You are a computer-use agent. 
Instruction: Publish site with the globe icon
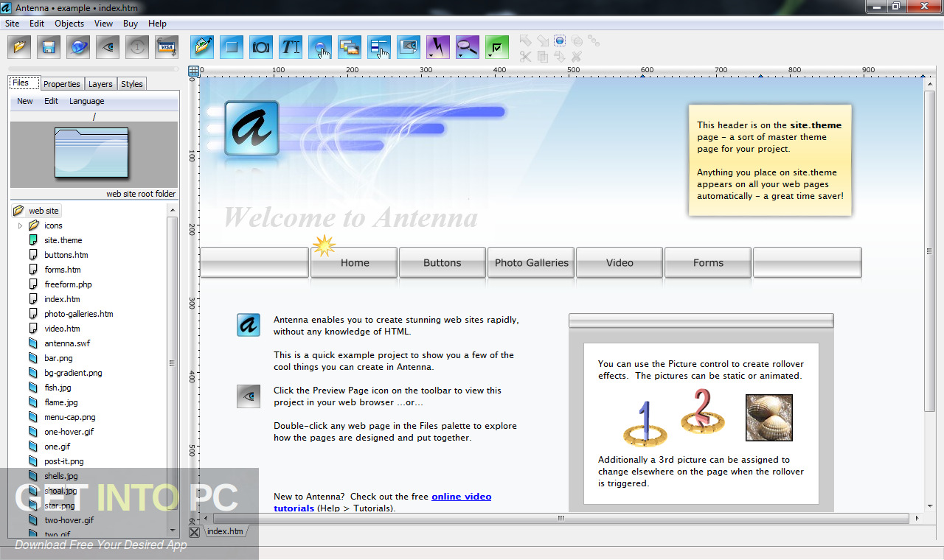tap(78, 47)
